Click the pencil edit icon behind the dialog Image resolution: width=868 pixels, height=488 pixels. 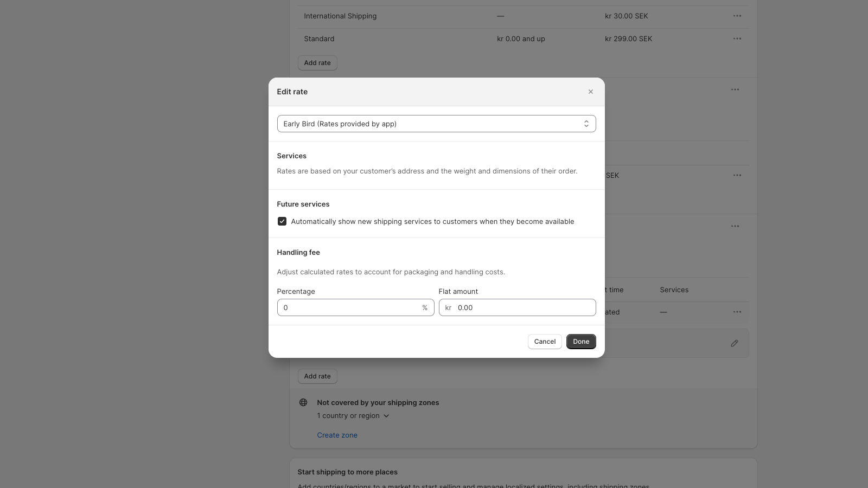coord(734,343)
